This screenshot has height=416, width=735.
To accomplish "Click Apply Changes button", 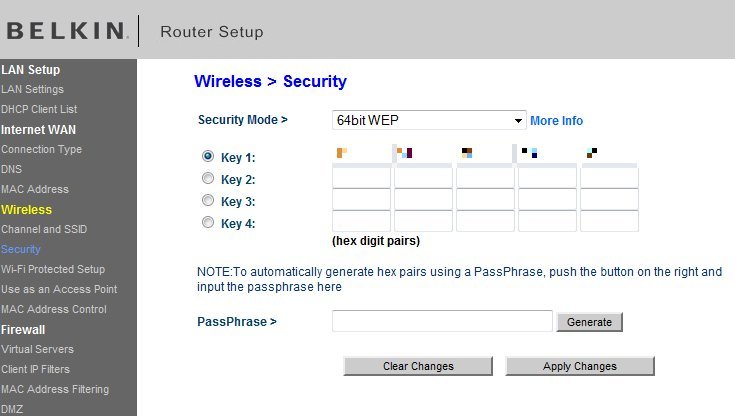I will (580, 366).
